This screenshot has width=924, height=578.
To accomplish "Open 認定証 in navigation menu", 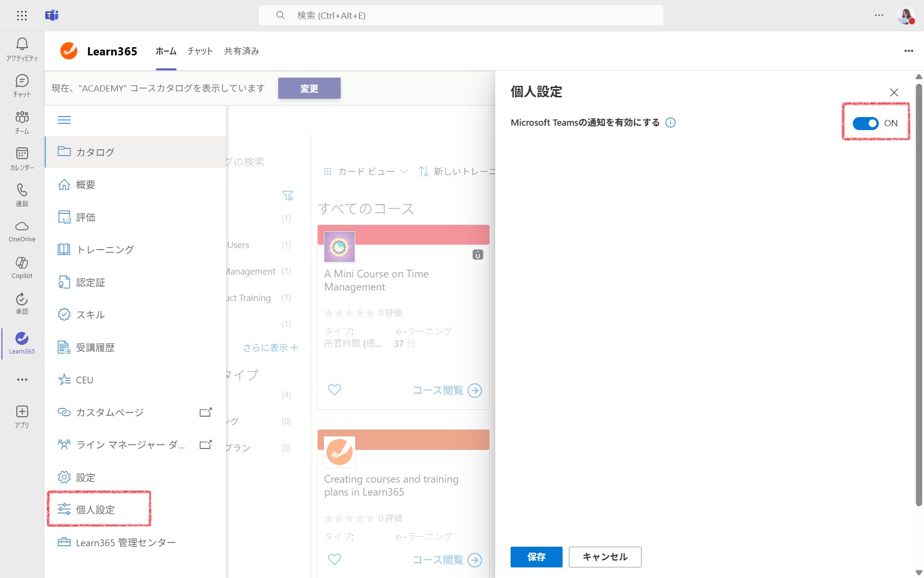I will (136, 282).
